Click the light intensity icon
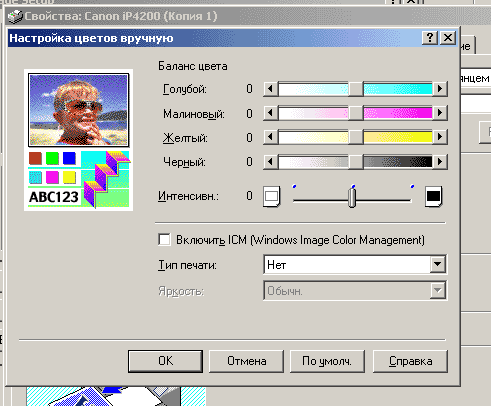 coord(271,196)
